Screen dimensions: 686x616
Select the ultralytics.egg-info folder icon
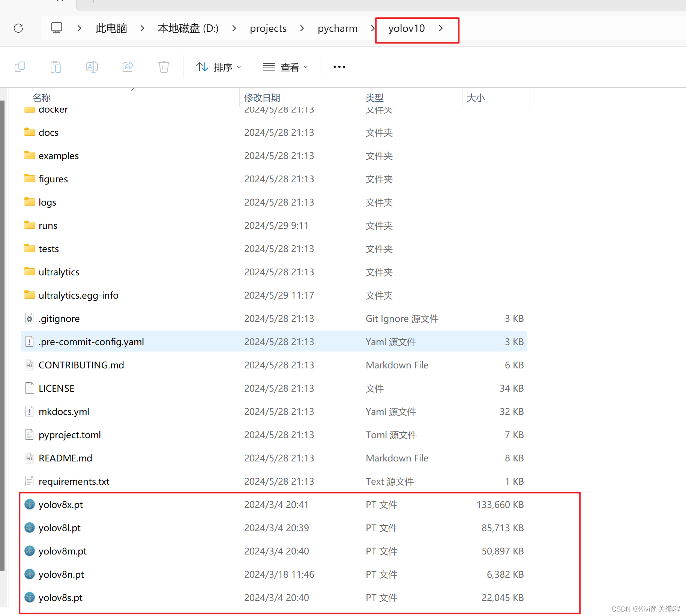(x=30, y=295)
